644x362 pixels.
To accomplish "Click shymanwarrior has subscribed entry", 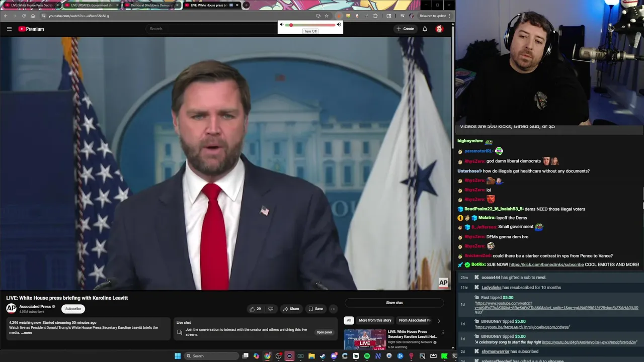I will (x=510, y=351).
